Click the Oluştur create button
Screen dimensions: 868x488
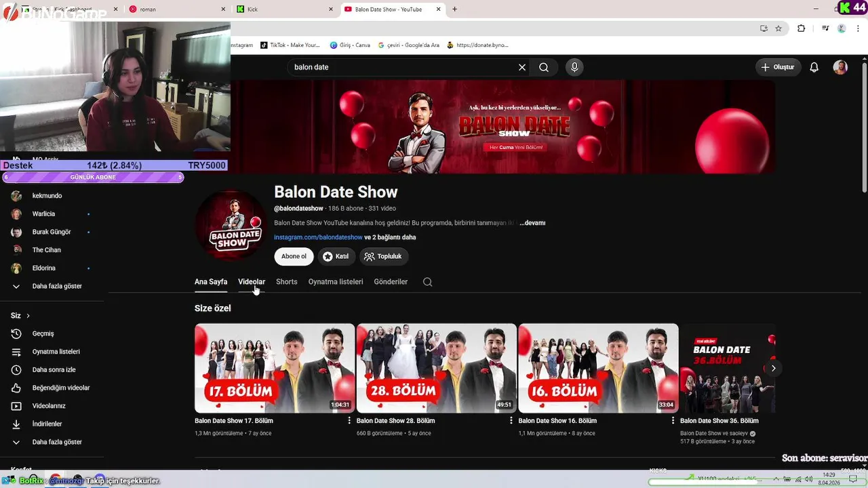click(x=778, y=67)
